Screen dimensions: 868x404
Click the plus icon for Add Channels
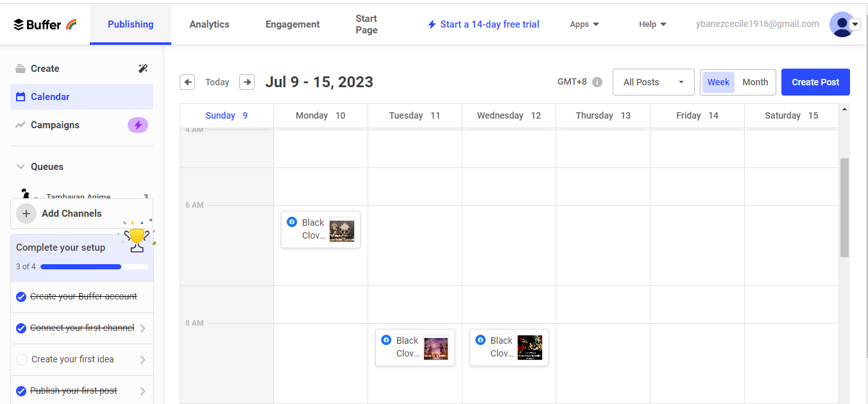coord(26,214)
